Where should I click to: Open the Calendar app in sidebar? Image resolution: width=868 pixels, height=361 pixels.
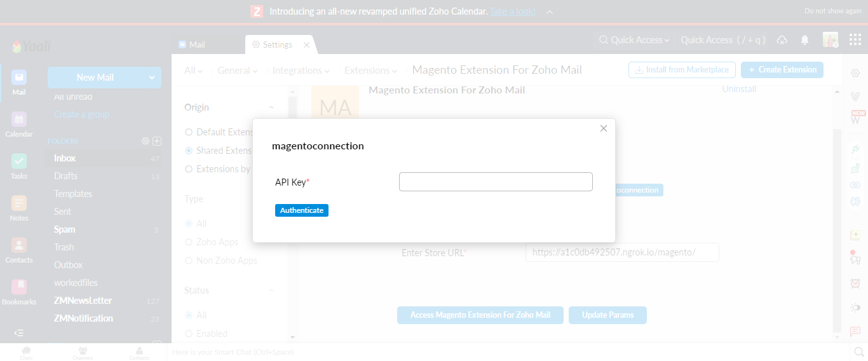click(x=19, y=119)
